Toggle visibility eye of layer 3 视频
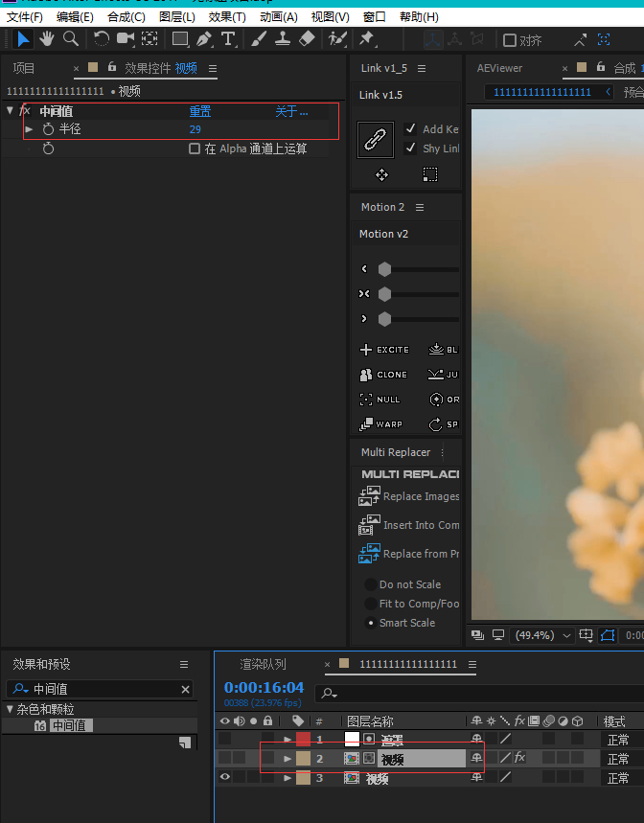Screen dimensions: 644x823 point(224,777)
